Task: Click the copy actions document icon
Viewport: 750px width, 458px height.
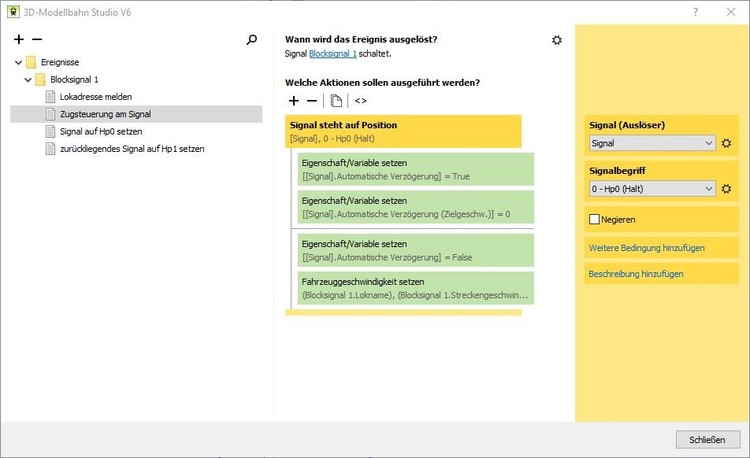Action: [337, 101]
